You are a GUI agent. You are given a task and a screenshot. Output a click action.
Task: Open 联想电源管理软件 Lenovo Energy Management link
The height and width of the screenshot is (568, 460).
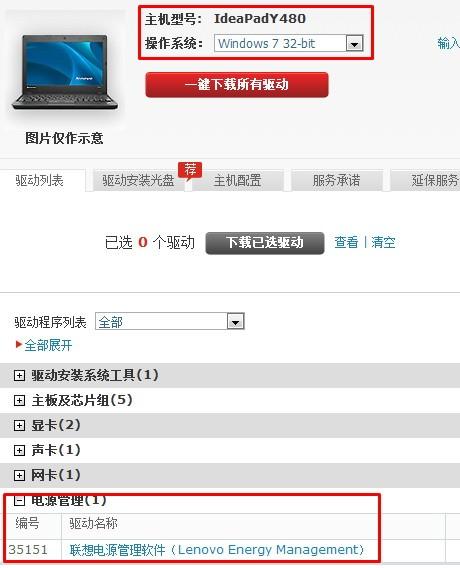[x=217, y=550]
